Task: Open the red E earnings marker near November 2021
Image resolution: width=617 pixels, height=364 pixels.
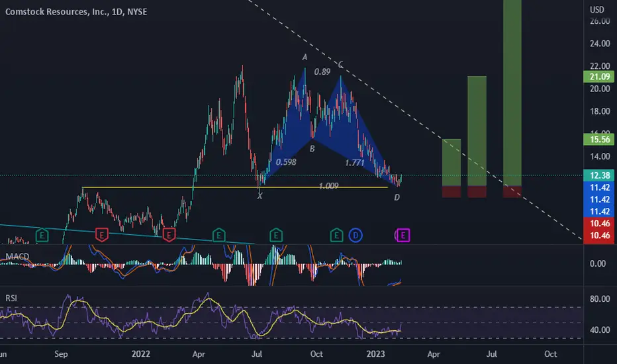Action: click(102, 235)
